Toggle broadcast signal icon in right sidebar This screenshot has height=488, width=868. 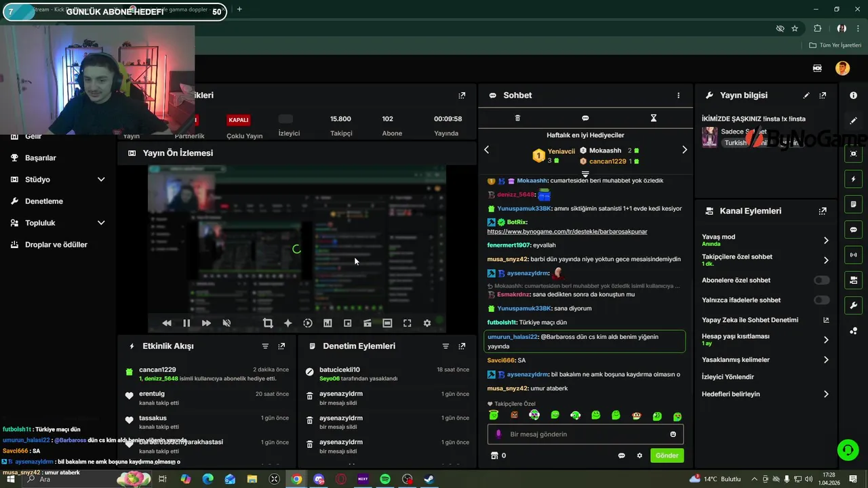click(854, 255)
